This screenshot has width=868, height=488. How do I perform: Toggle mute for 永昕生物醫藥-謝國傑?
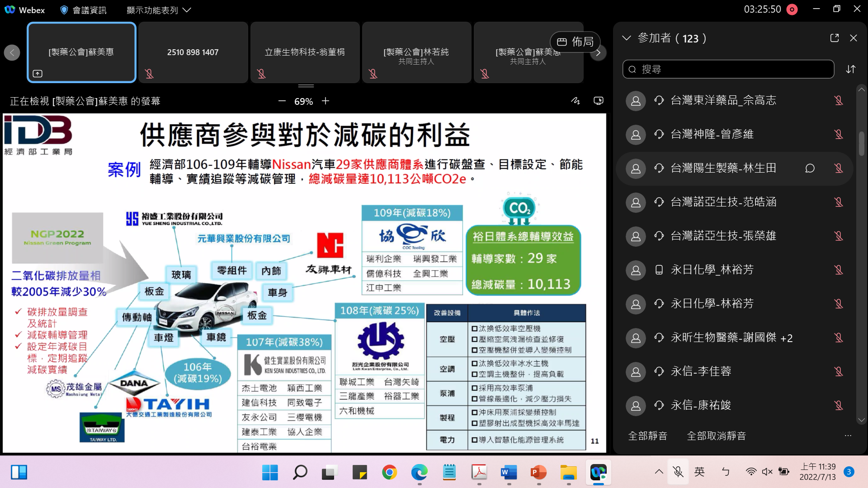coord(839,338)
